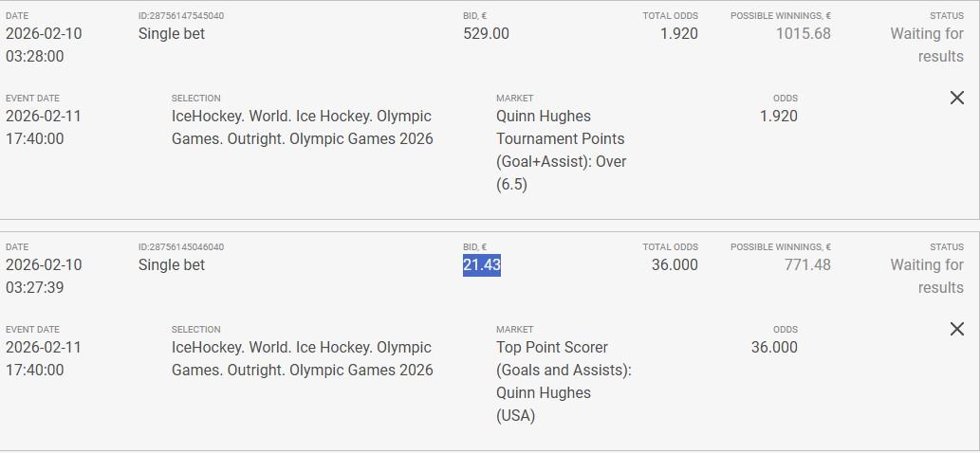Click the 'Single bet' label beside the 529.00 bid
Screen dimensions: 980x453
coord(172,34)
